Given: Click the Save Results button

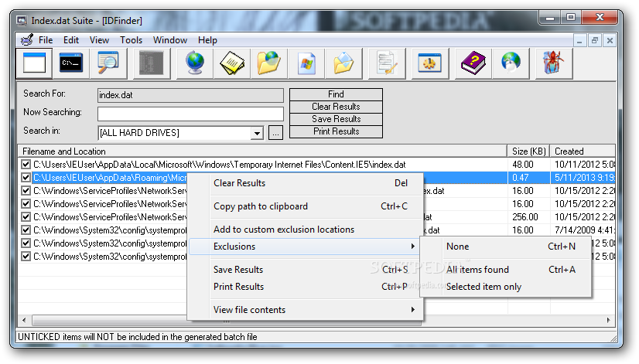Looking at the screenshot, I should point(336,119).
